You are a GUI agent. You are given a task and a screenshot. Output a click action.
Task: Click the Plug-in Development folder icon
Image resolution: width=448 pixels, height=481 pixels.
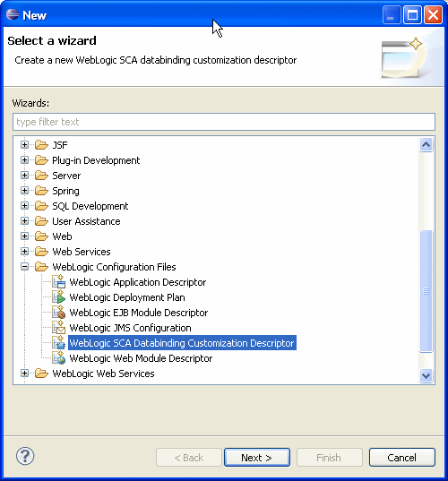click(41, 159)
